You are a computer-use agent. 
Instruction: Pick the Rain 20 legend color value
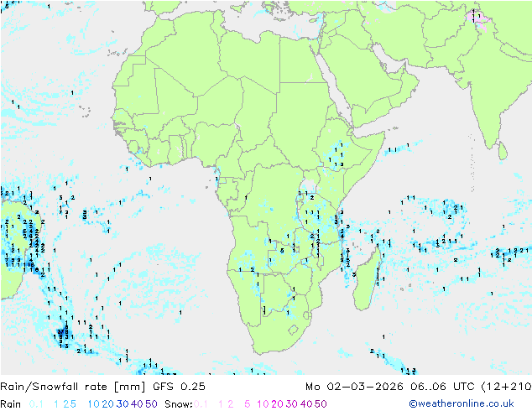(x=107, y=404)
